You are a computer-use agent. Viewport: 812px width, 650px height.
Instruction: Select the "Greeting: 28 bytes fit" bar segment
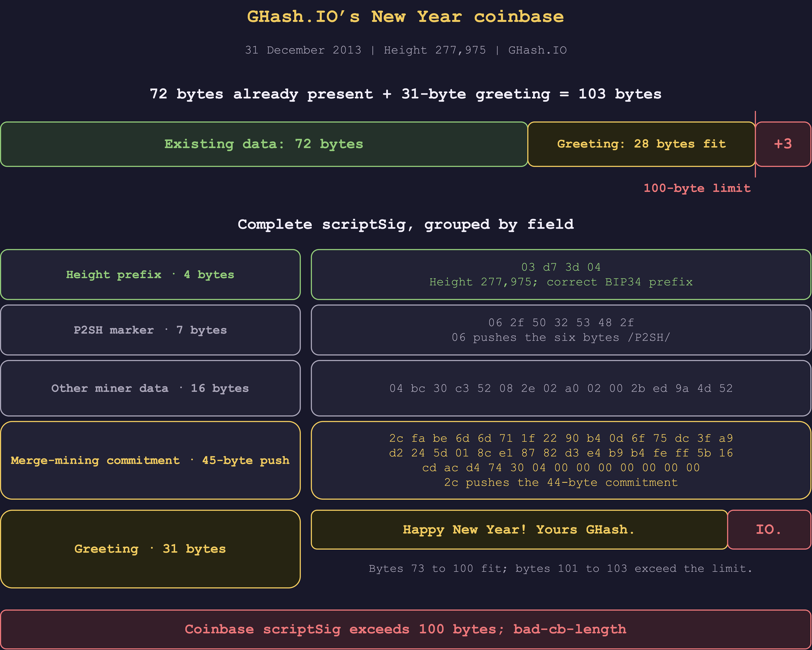(641, 144)
